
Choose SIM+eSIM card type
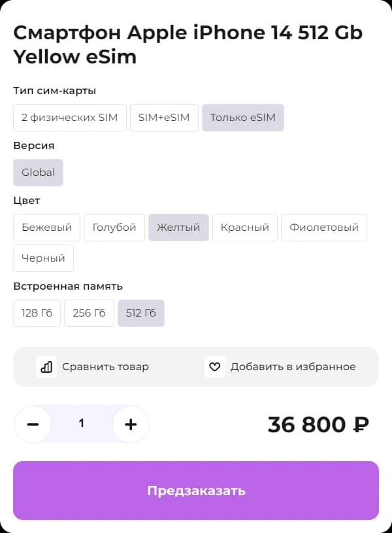(164, 118)
